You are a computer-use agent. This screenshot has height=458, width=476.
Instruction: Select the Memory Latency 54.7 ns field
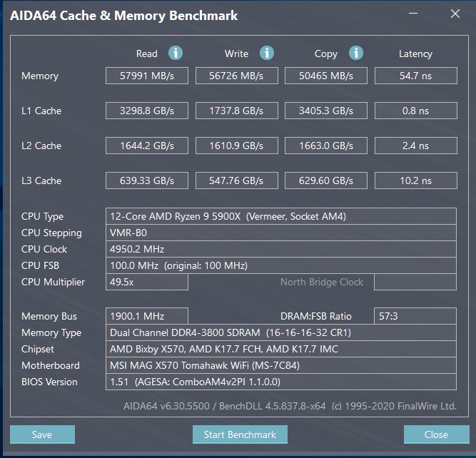coord(415,76)
